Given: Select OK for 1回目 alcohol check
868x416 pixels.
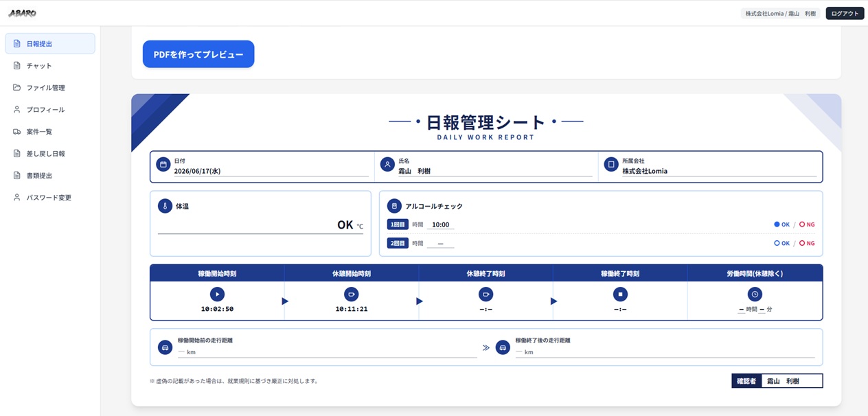Looking at the screenshot, I should [x=781, y=224].
